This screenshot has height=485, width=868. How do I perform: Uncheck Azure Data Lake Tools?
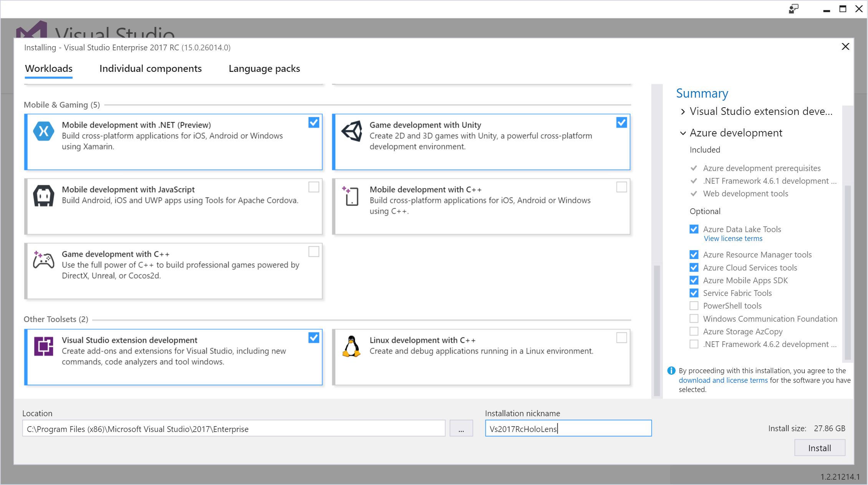pyautogui.click(x=694, y=229)
